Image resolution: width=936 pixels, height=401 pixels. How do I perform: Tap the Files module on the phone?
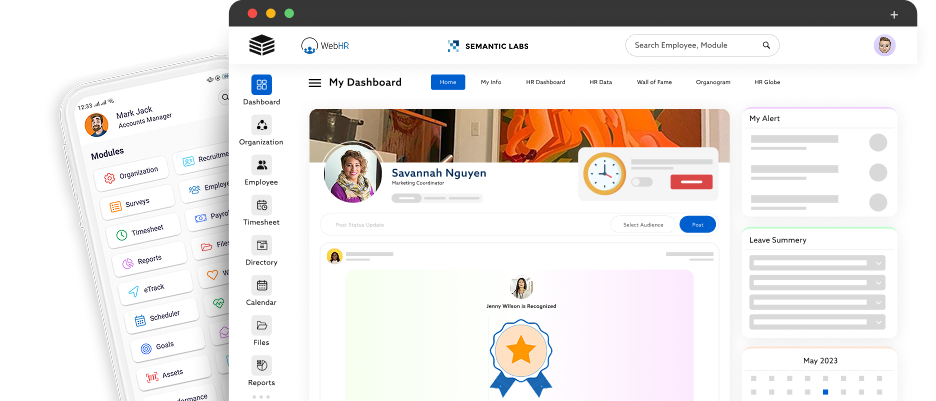[x=212, y=245]
